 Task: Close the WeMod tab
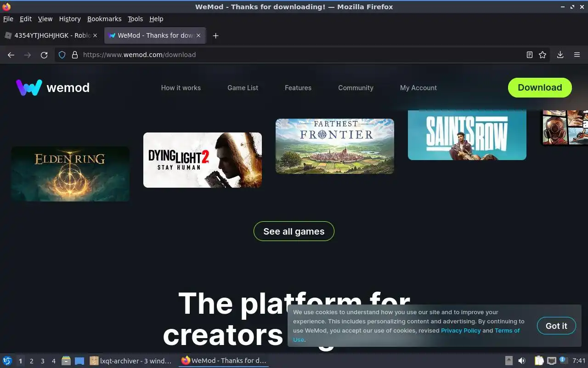coord(198,35)
